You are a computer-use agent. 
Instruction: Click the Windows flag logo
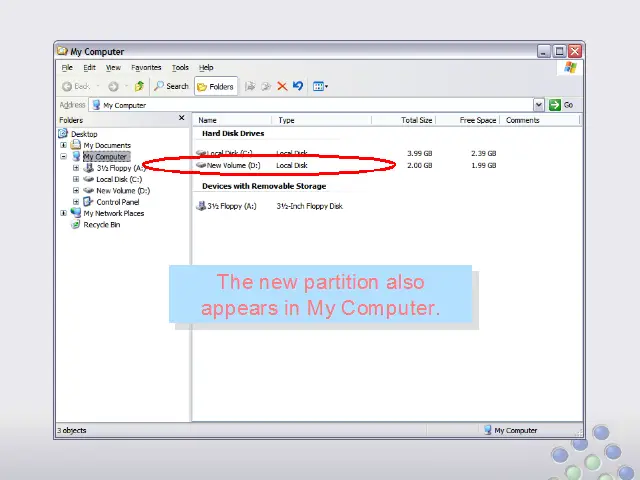coord(571,68)
